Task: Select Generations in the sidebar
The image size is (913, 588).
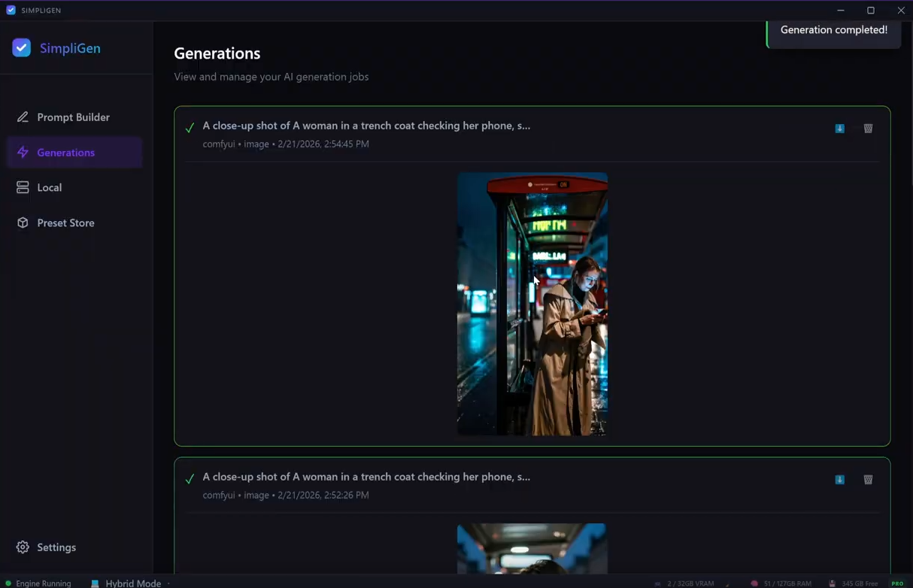Action: 74,153
